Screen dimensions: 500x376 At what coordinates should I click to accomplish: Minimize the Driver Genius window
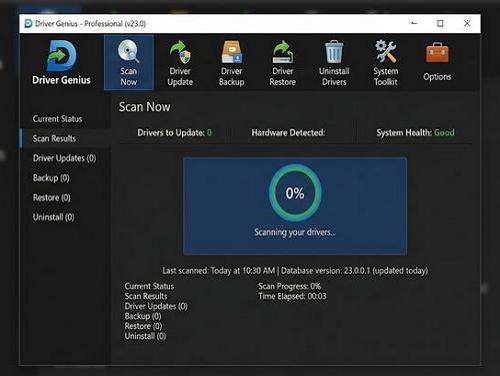(414, 23)
